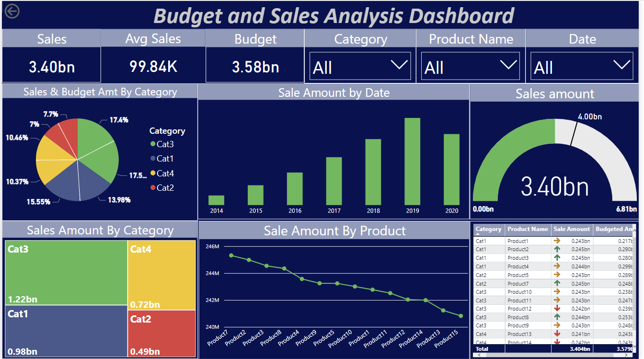Toggle Cat2 in the pie chart legend

click(165, 188)
